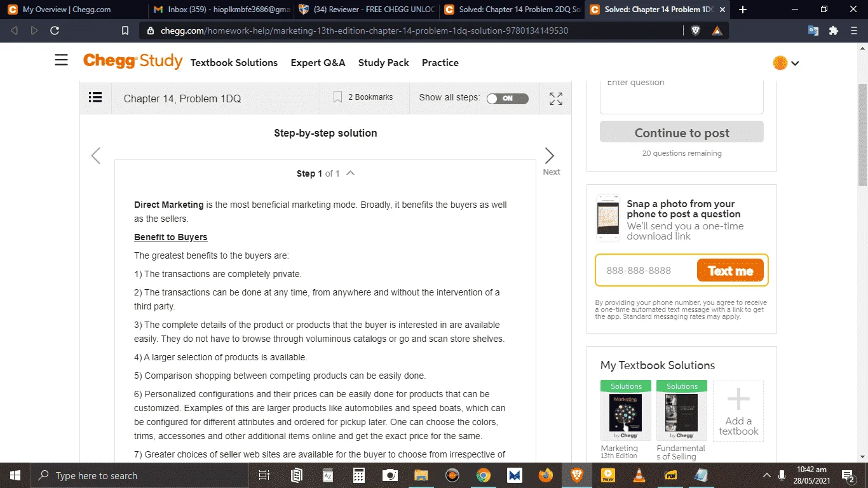Click Continue to post button
Screen dimensions: 868x488
click(x=682, y=132)
